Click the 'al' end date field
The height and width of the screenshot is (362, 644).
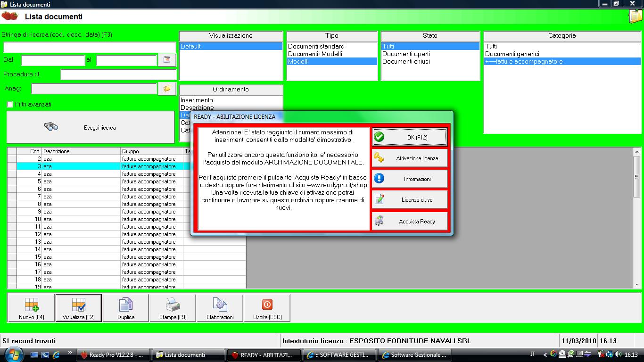click(126, 60)
